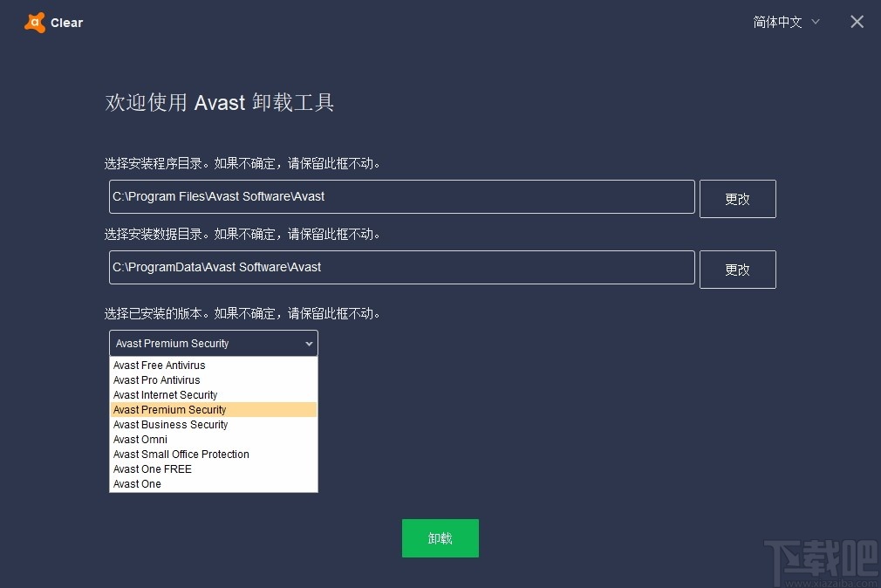Screen dimensions: 881x588
Task: Select Avast Business Security from the list
Action: point(170,424)
